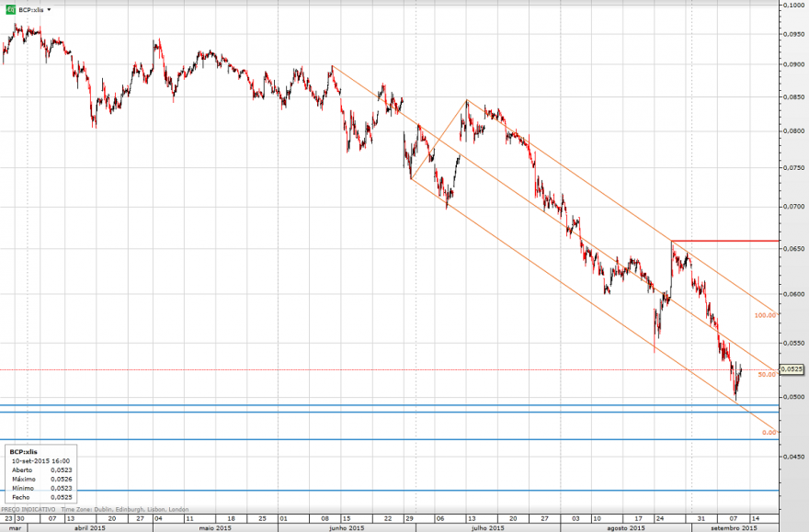Image resolution: width=809 pixels, height=532 pixels.
Task: Click the '31' date tick on time axis
Action: 701,518
